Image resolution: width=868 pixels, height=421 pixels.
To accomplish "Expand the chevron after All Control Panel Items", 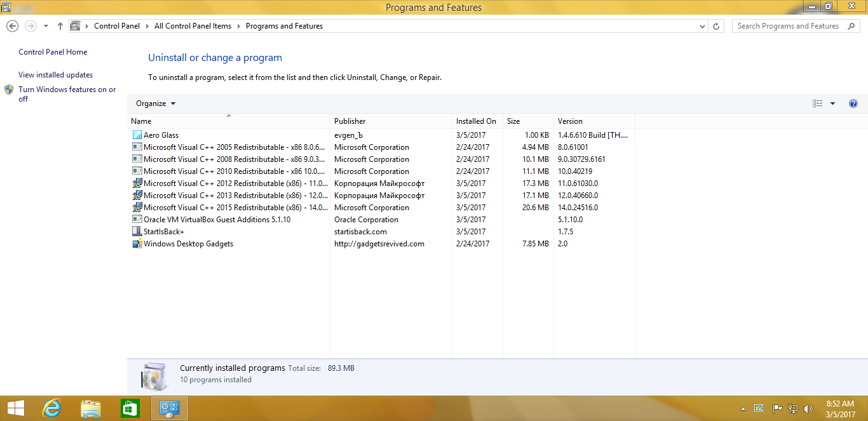I will 239,26.
